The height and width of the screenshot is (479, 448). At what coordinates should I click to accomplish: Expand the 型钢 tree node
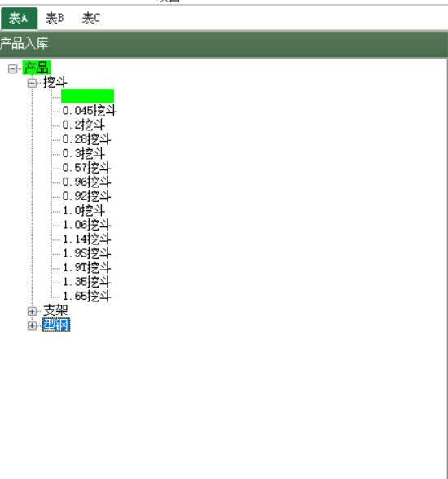[x=32, y=326]
